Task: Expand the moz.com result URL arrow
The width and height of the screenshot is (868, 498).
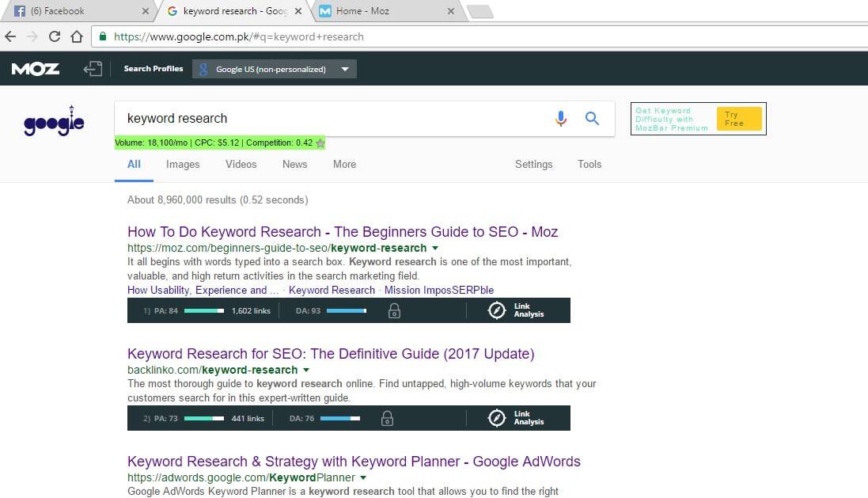Action: tap(435, 248)
